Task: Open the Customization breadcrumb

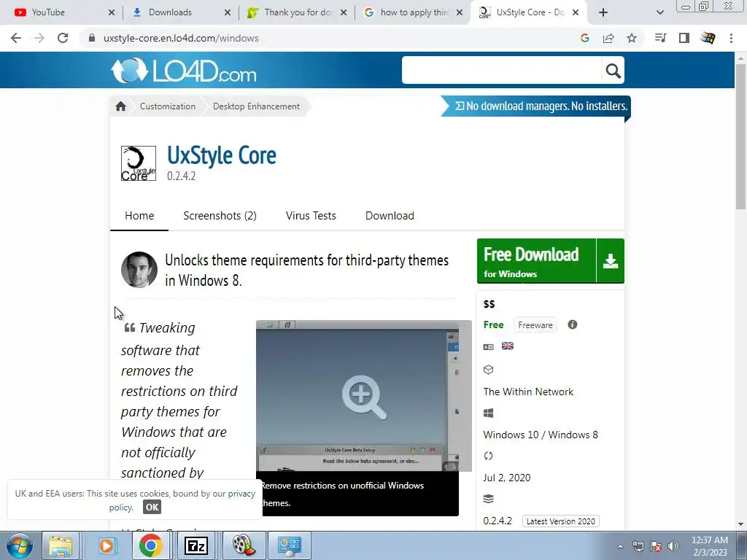Action: 168,106
